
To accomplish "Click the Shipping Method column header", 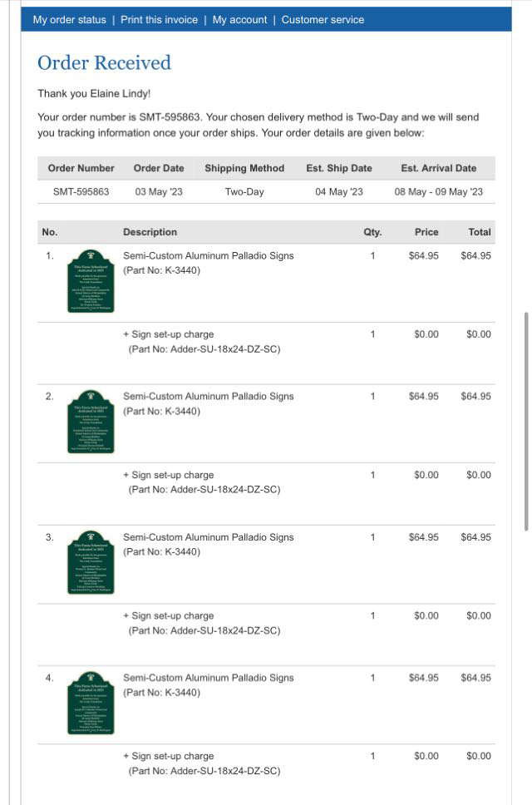I will point(244,168).
